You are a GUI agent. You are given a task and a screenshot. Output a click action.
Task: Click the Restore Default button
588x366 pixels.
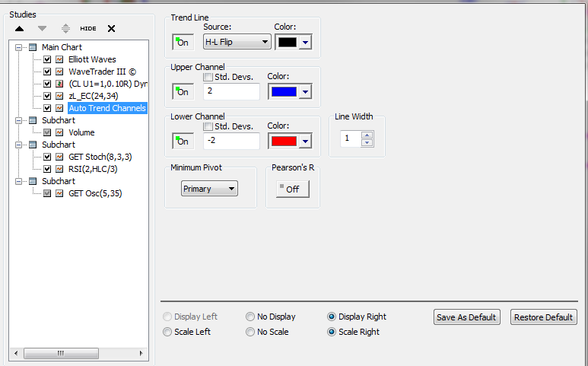544,317
